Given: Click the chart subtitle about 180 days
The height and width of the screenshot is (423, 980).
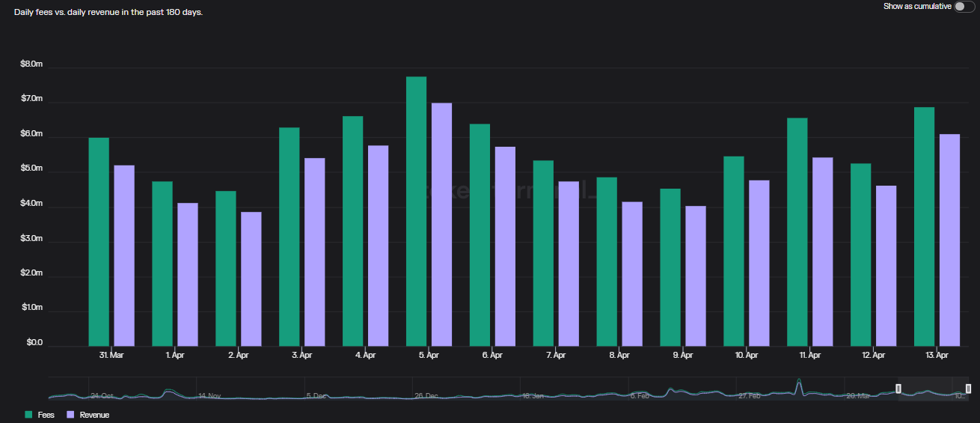Looking at the screenshot, I should 108,13.
